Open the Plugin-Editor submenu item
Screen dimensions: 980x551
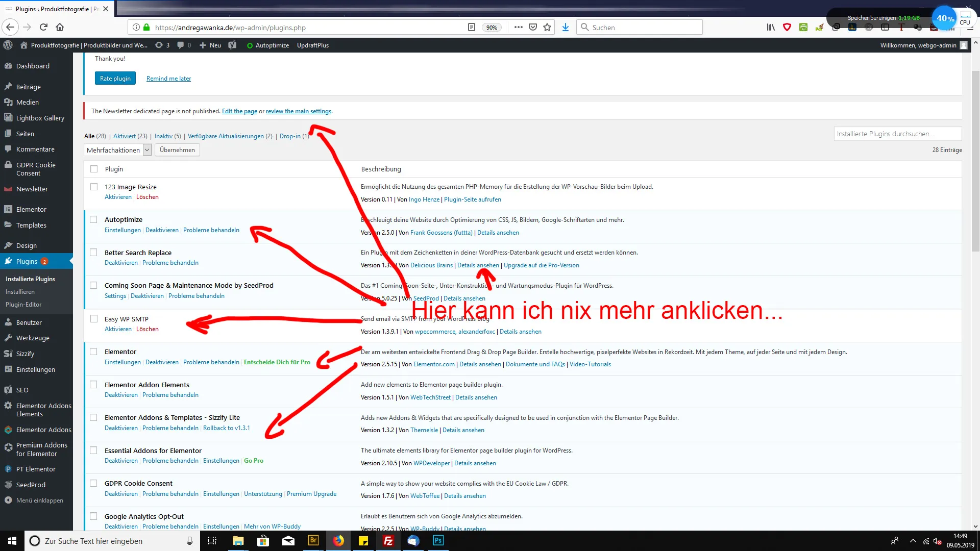tap(23, 305)
